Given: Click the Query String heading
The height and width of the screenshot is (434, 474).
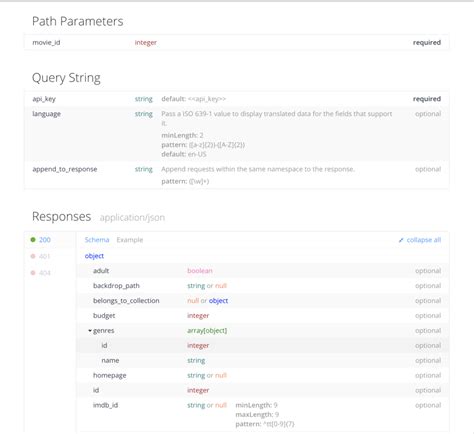Looking at the screenshot, I should click(66, 78).
